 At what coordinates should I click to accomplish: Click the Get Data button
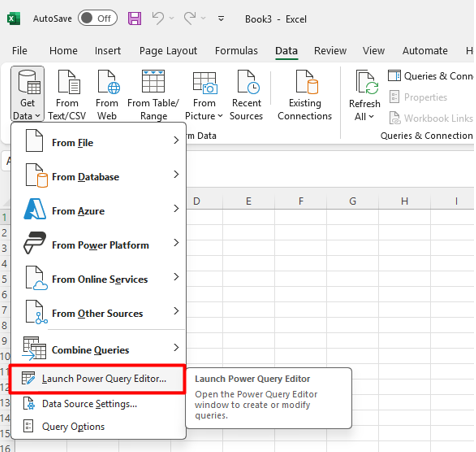[27, 94]
